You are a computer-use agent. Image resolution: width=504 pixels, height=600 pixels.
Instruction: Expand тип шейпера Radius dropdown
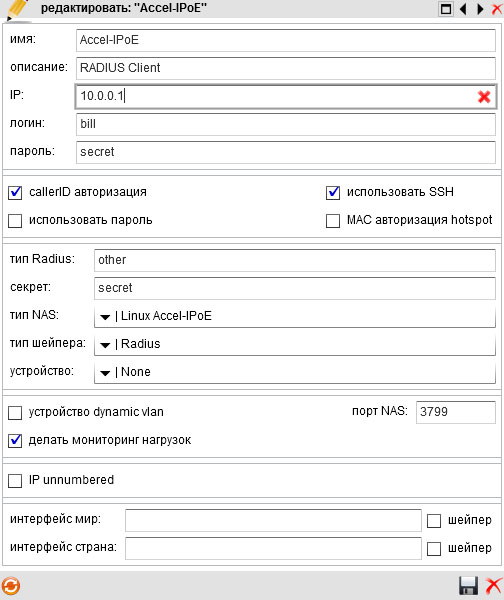(x=295, y=344)
